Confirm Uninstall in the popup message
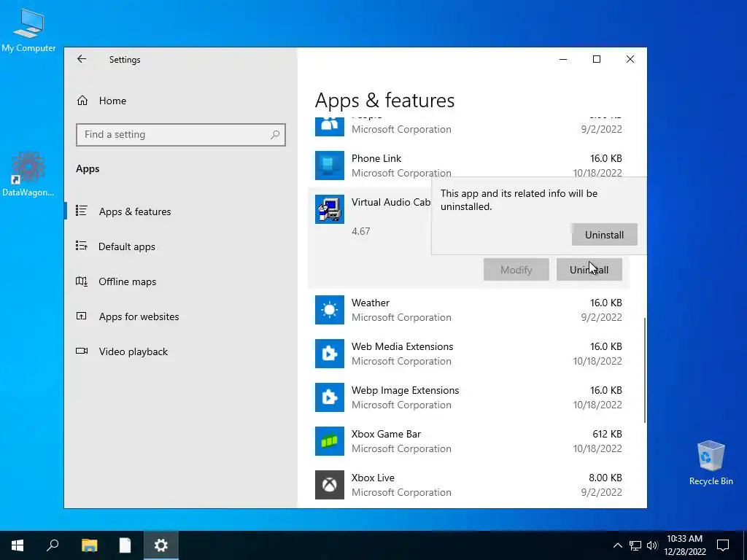 (x=605, y=235)
